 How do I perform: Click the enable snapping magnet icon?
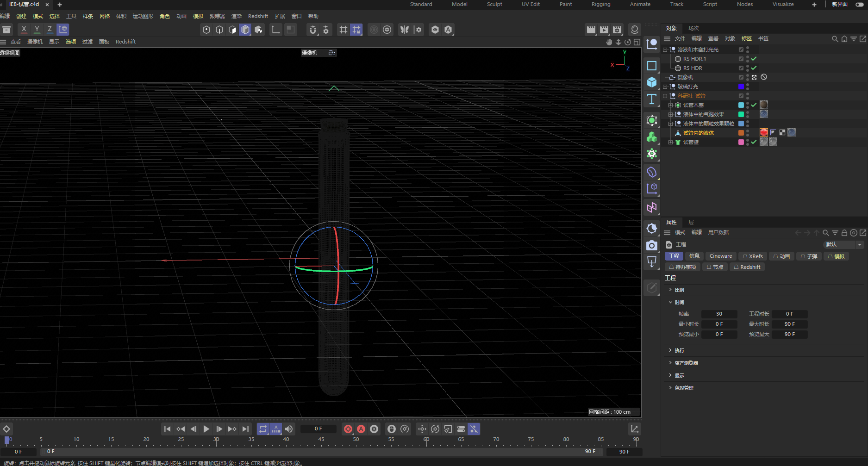pyautogui.click(x=313, y=30)
